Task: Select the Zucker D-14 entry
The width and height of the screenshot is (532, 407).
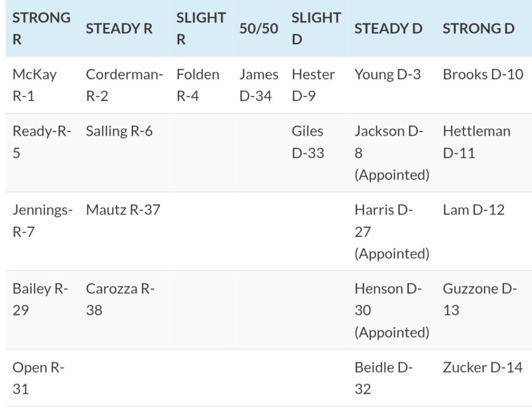Action: 482,367
